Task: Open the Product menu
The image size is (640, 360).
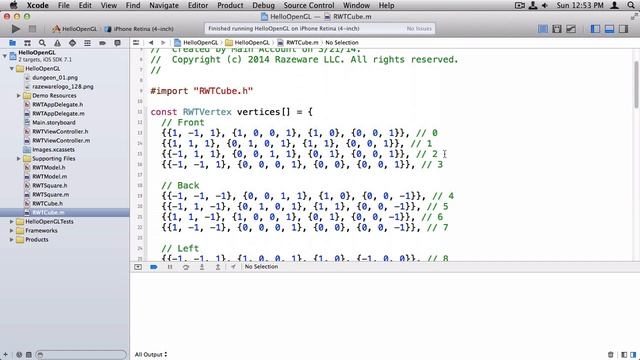Action: click(230, 5)
